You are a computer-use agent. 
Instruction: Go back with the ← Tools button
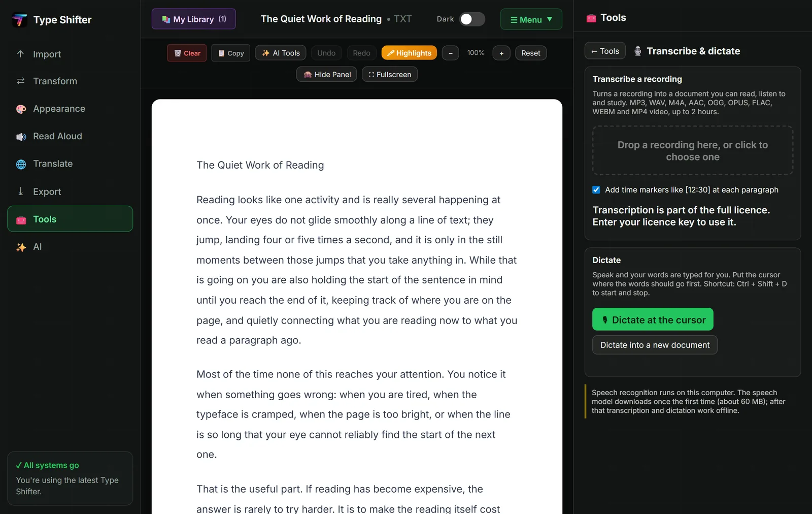[x=605, y=51]
